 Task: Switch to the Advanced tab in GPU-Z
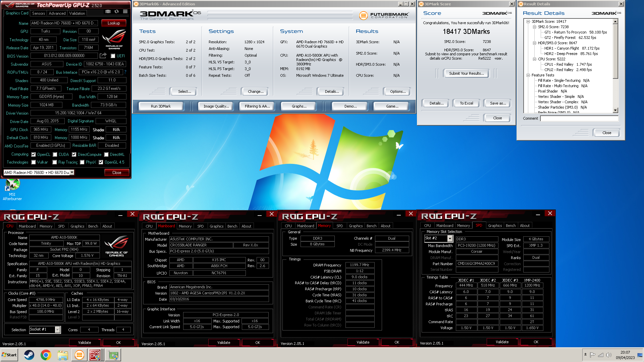coord(57,13)
